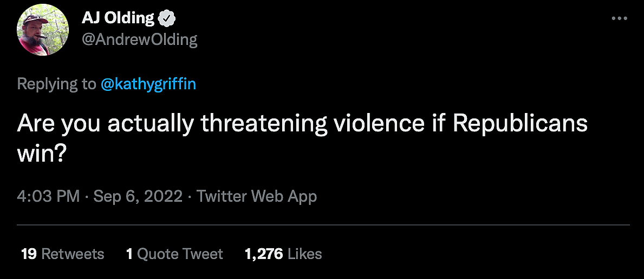Click the 4:03 PM time text

[48, 196]
